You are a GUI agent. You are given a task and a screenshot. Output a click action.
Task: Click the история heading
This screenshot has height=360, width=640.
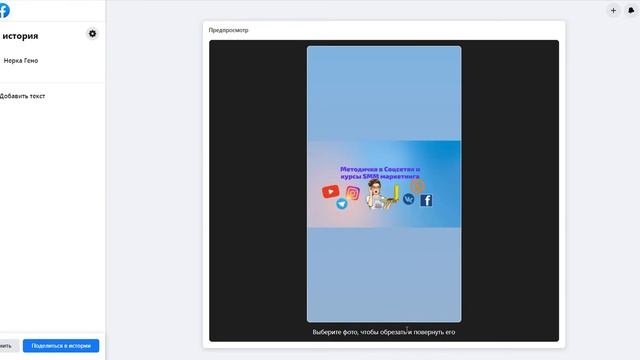pos(20,36)
